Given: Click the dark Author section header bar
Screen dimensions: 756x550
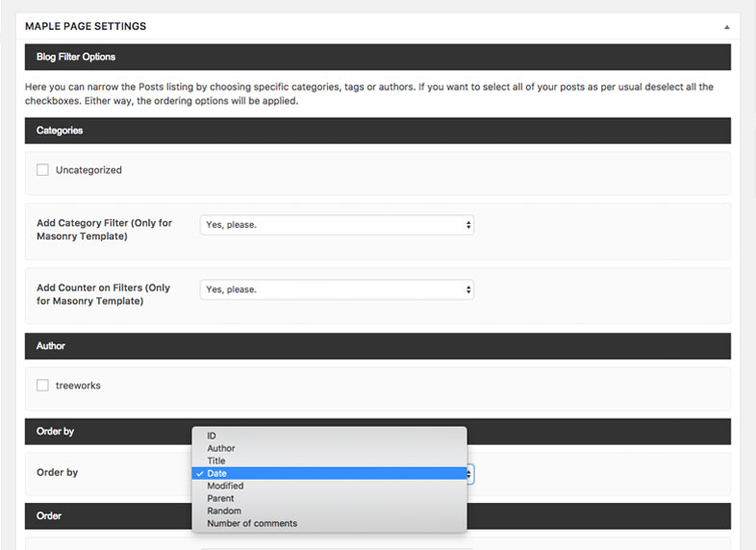Looking at the screenshot, I should [377, 346].
